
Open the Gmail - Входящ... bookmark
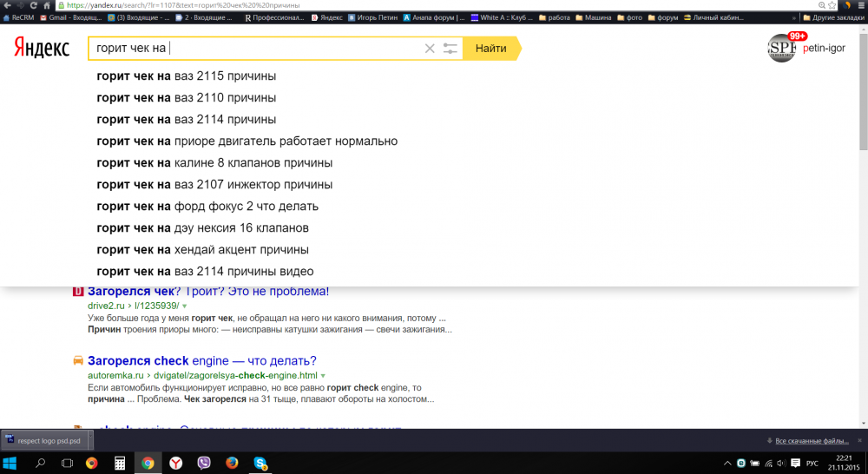[71, 17]
